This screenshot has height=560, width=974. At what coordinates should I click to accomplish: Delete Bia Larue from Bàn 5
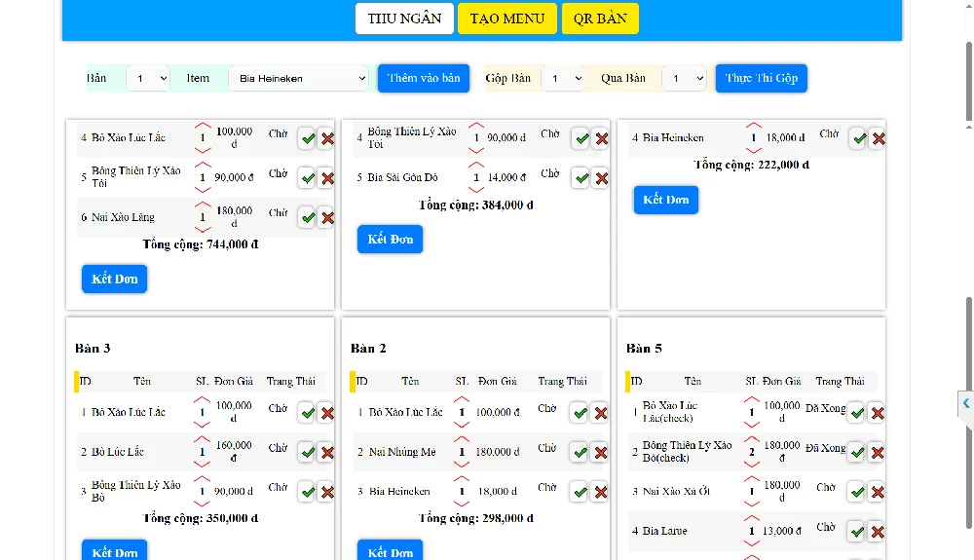pos(877,532)
